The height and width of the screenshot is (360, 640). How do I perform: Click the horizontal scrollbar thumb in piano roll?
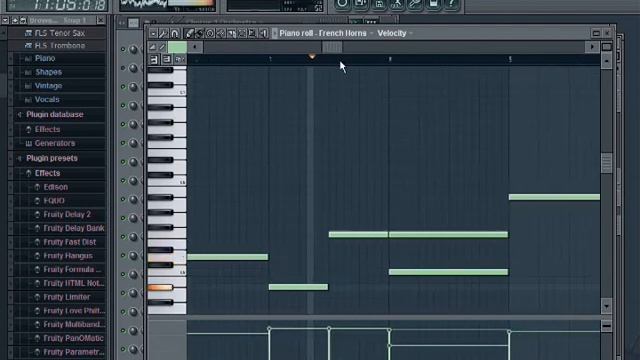coord(332,47)
